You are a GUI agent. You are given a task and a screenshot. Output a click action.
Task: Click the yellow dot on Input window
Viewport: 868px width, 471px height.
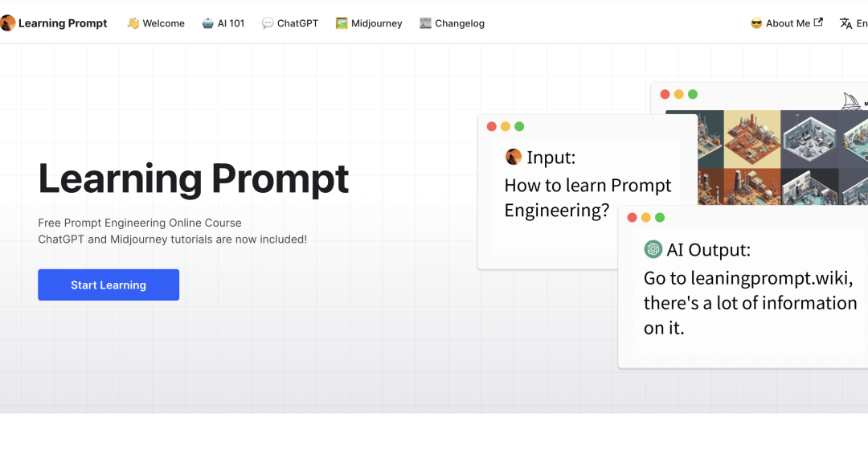tap(506, 126)
